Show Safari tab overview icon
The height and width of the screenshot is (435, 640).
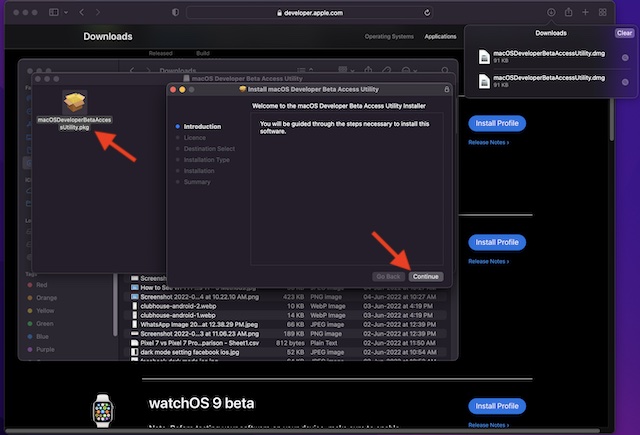603,13
